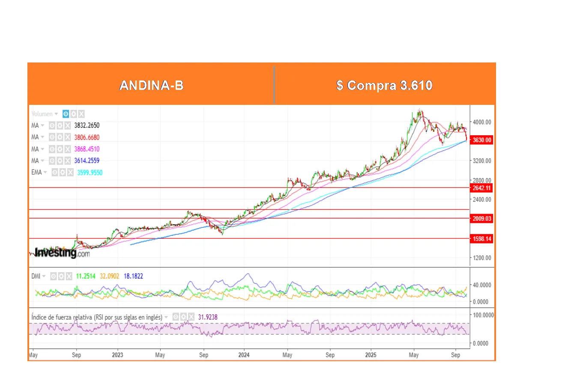Remove the Volumen indicator with its X icon

tap(81, 114)
